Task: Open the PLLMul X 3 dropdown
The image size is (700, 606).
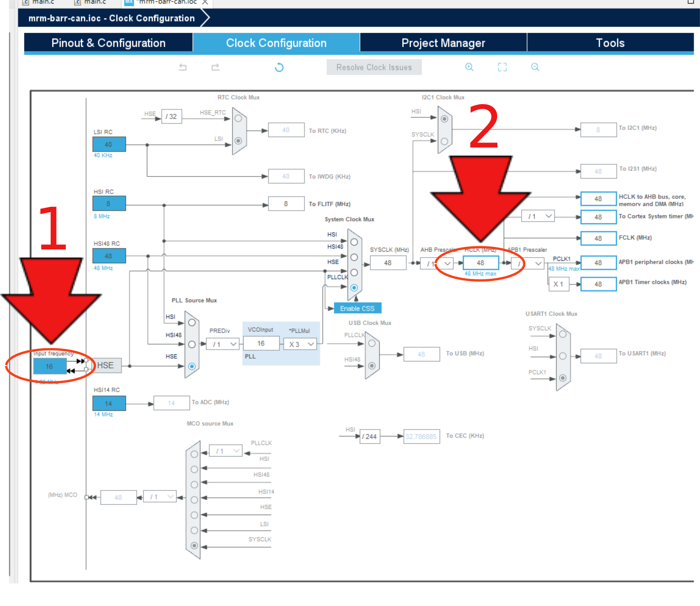Action: pos(300,344)
